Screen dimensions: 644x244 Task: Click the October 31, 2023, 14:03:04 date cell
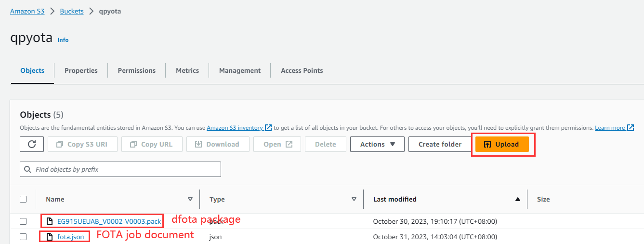pyautogui.click(x=435, y=237)
